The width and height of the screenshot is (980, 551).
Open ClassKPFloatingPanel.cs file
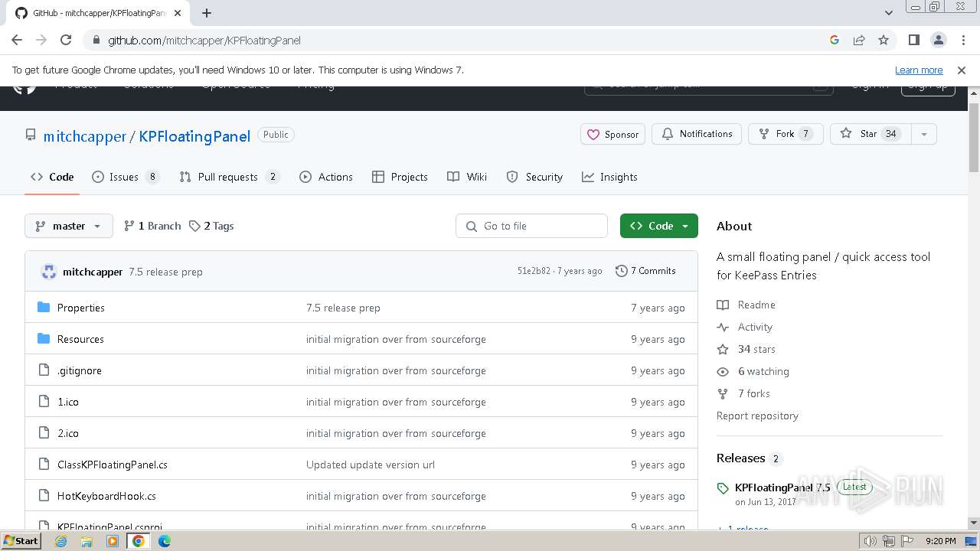coord(113,465)
